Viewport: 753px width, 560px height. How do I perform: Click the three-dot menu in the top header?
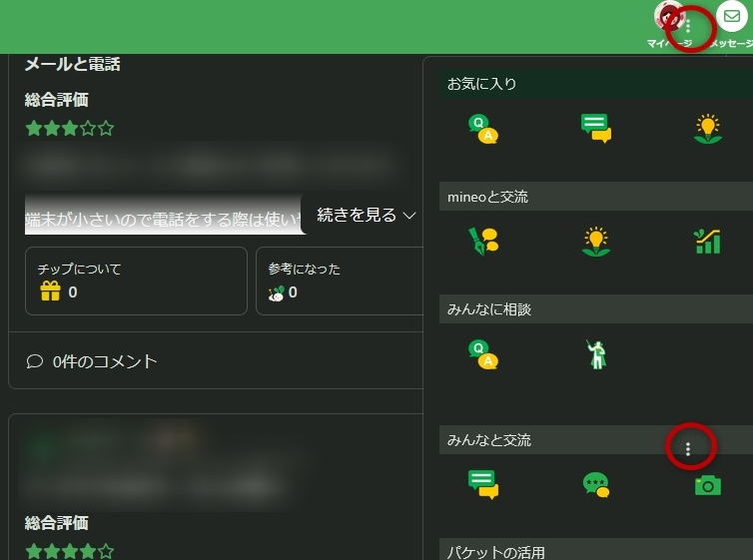tap(688, 26)
